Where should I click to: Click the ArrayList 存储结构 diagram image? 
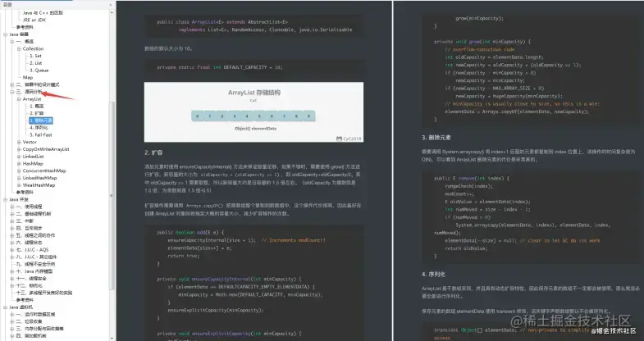click(253, 112)
